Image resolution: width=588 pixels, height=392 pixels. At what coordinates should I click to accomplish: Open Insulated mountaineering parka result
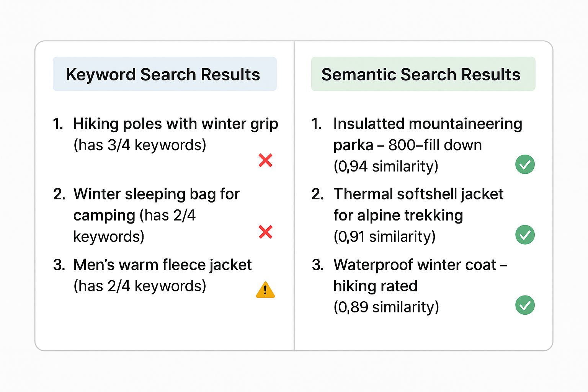427,124
